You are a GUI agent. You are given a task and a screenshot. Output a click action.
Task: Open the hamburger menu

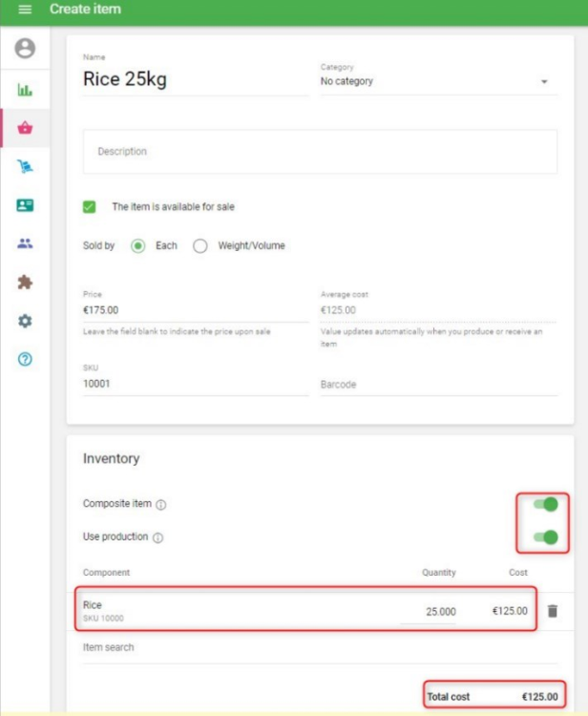pyautogui.click(x=25, y=10)
